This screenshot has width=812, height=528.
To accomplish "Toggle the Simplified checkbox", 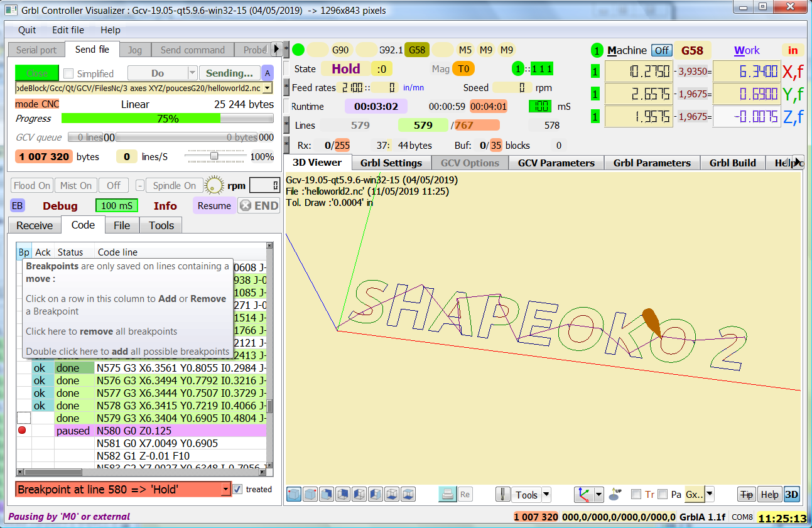I will tap(68, 73).
